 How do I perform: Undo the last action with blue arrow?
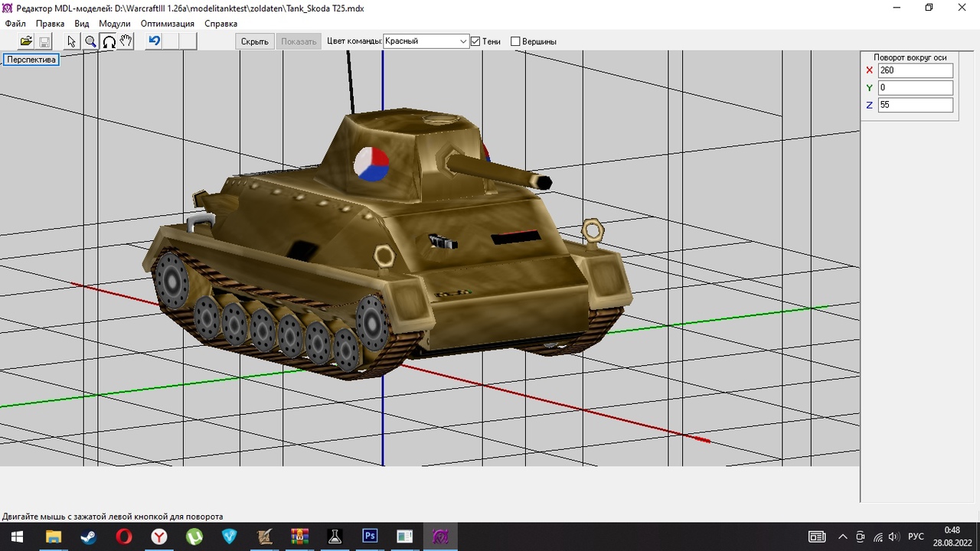154,41
